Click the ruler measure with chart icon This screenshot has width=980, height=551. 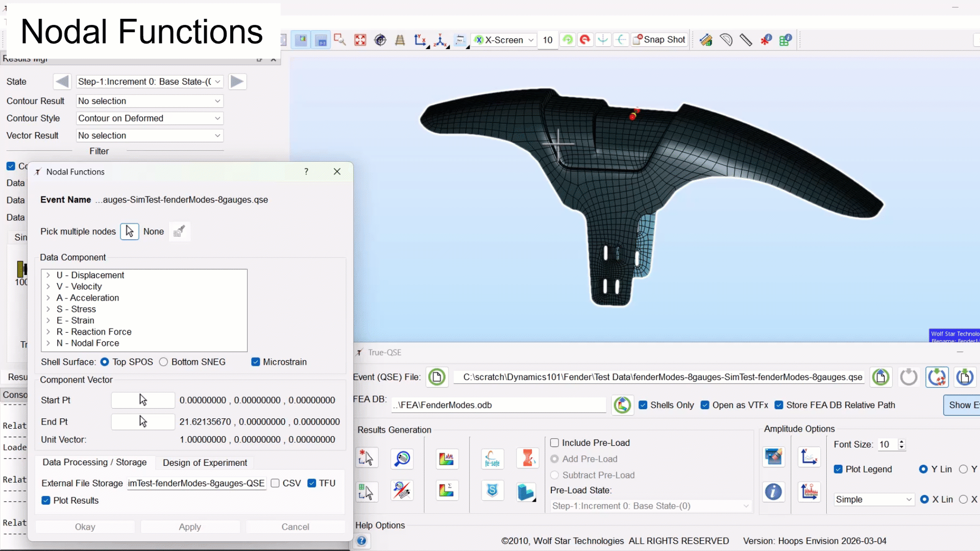(706, 40)
